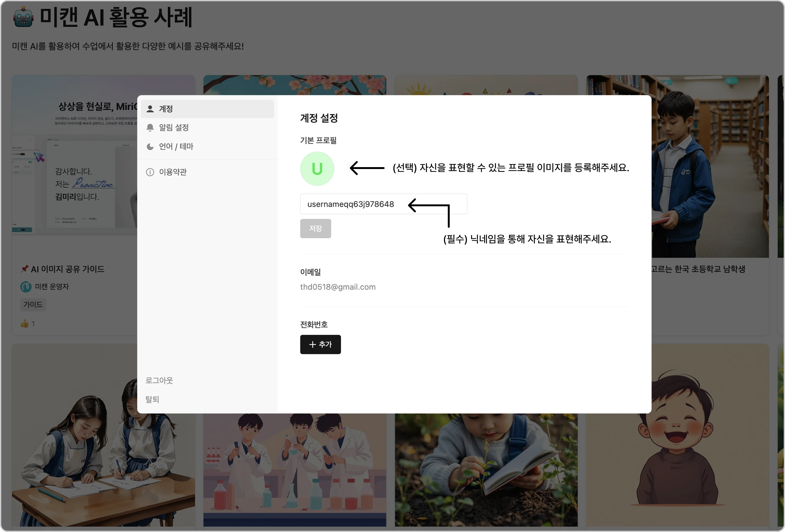785x532 pixels.
Task: Click 로그아웃 to sign out
Action: coord(159,380)
